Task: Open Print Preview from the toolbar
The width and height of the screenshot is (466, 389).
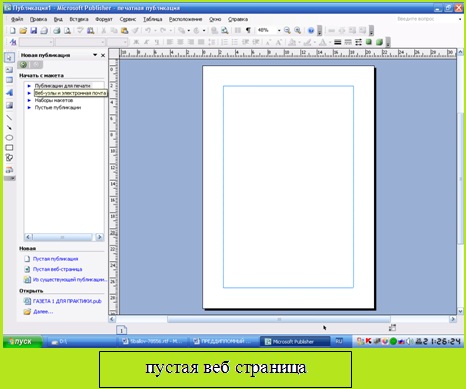Action: click(68, 31)
